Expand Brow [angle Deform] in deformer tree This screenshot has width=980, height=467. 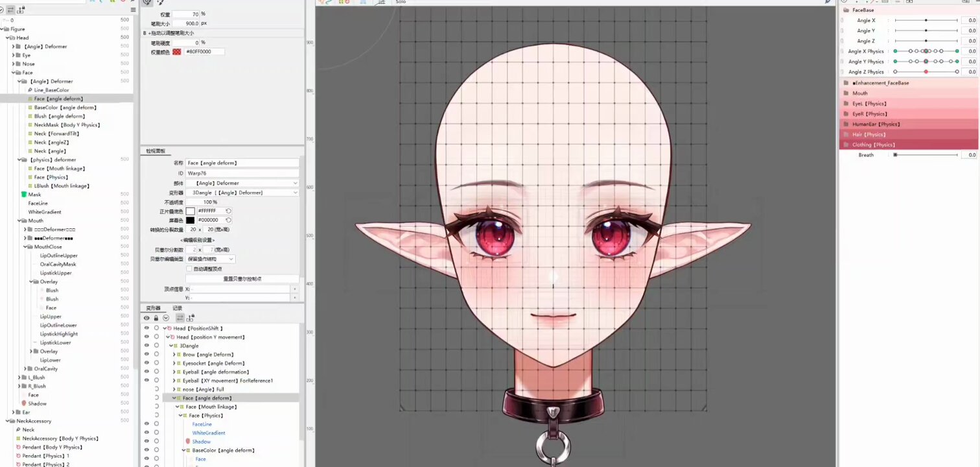174,355
